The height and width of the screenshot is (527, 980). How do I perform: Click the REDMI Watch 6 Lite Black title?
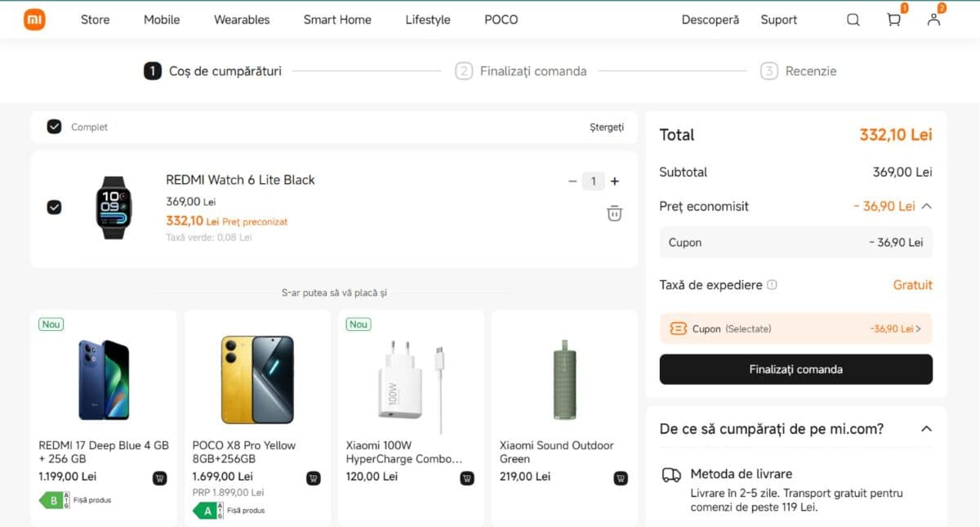coord(240,180)
